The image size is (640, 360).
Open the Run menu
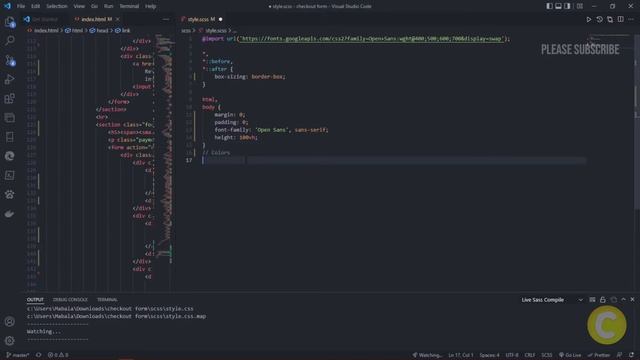click(x=109, y=6)
